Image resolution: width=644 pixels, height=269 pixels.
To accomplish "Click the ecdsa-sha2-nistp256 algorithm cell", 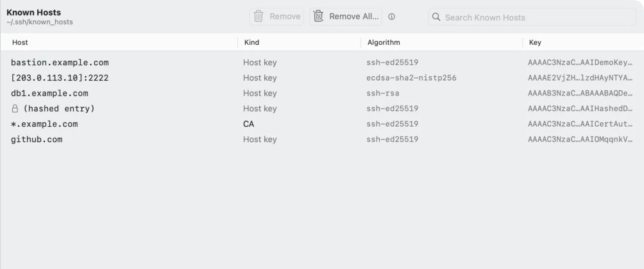I will point(411,78).
